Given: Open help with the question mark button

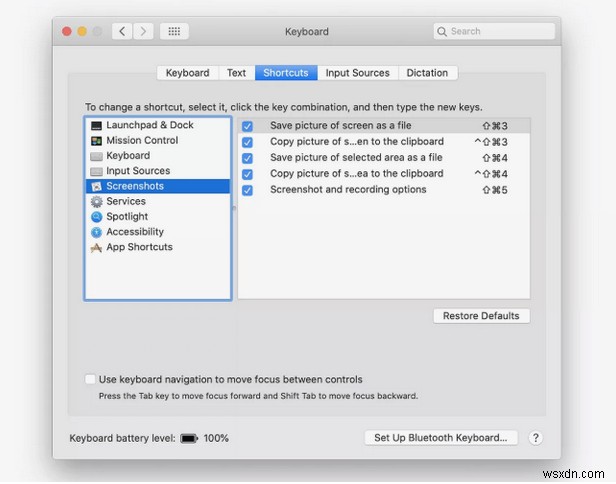Looking at the screenshot, I should 535,438.
